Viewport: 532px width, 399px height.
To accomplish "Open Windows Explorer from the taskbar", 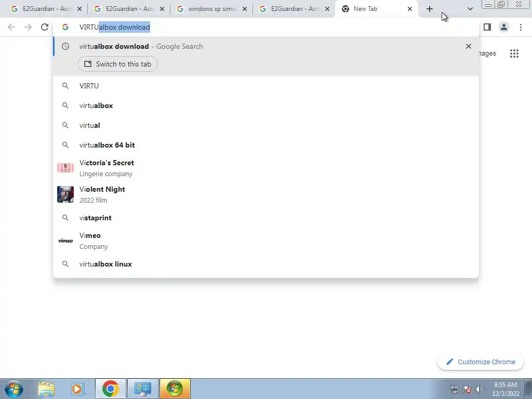I will click(x=46, y=389).
